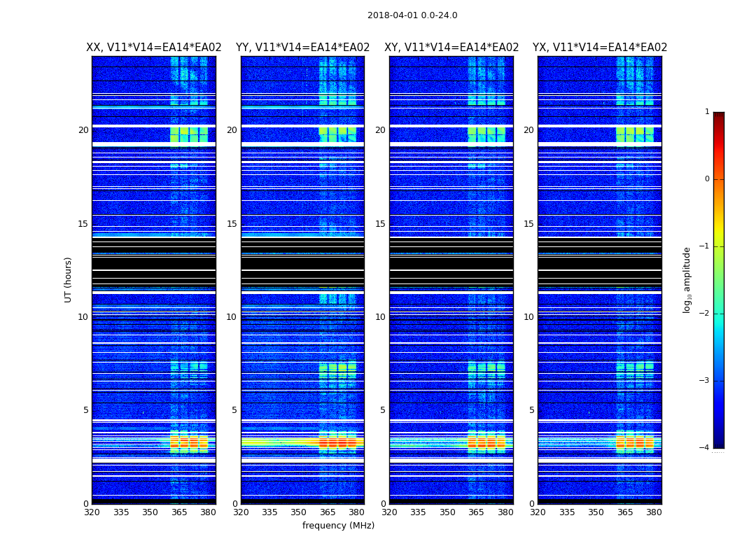Click the dark blue bottom of colorbar
The width and height of the screenshot is (735, 560).
pyautogui.click(x=718, y=441)
